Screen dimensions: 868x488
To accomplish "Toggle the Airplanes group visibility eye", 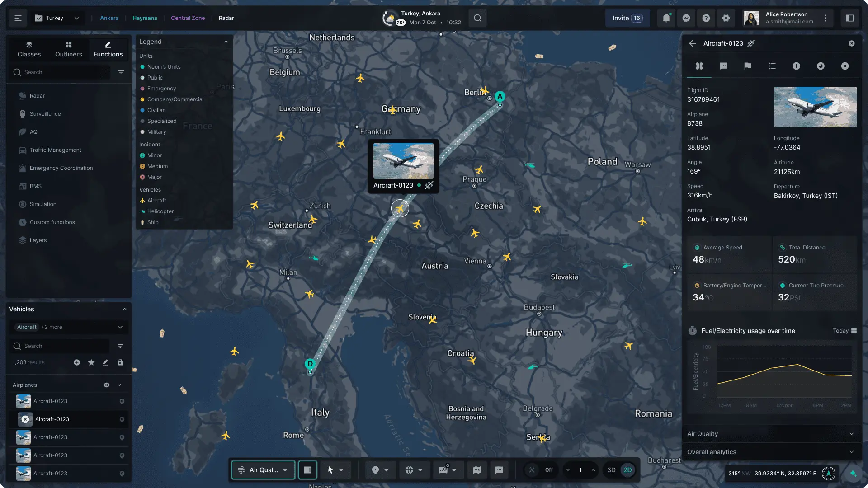I will [x=107, y=385].
